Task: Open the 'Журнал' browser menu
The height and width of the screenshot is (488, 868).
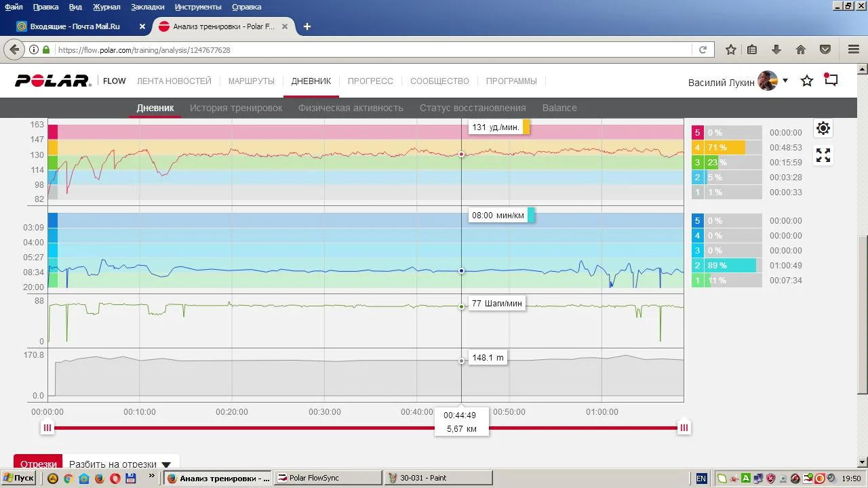Action: pyautogui.click(x=106, y=7)
